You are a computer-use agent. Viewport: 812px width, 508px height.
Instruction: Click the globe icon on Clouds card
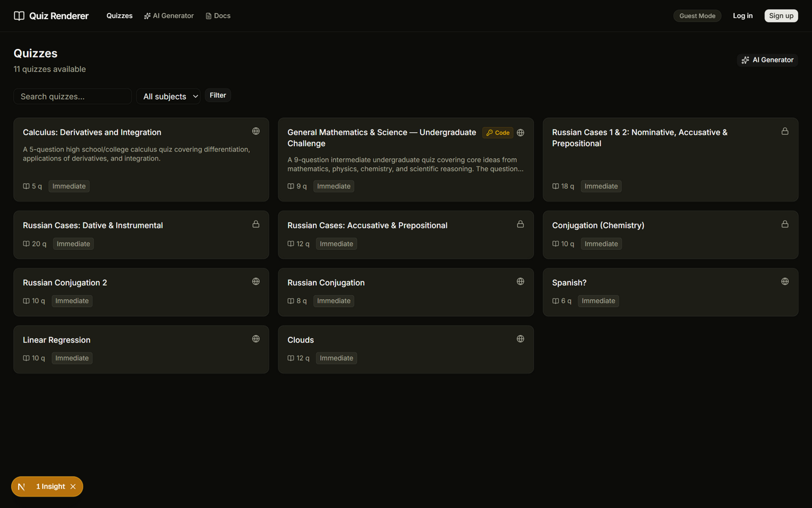pos(520,339)
